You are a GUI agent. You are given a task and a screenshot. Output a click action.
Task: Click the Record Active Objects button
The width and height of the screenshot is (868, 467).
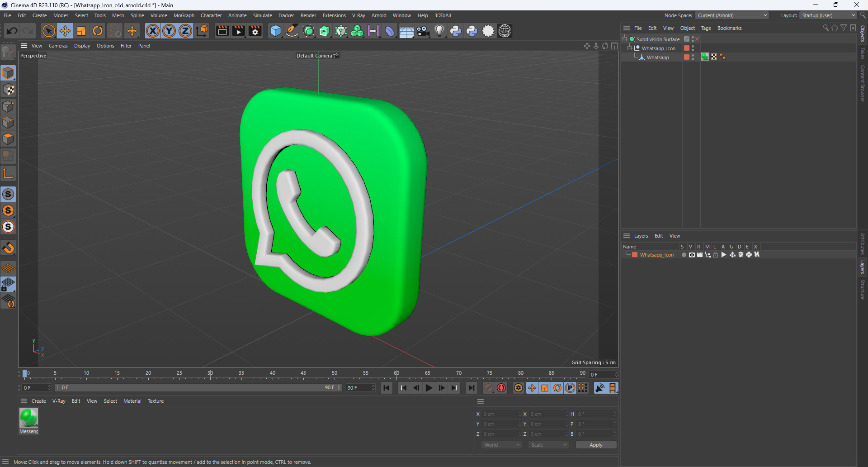tap(489, 388)
